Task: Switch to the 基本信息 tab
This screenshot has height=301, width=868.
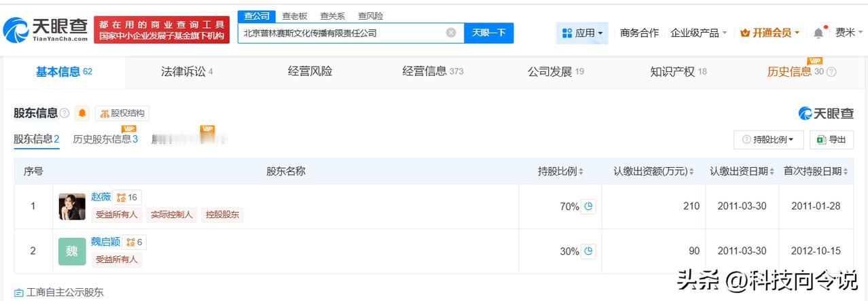Action: pyautogui.click(x=64, y=71)
